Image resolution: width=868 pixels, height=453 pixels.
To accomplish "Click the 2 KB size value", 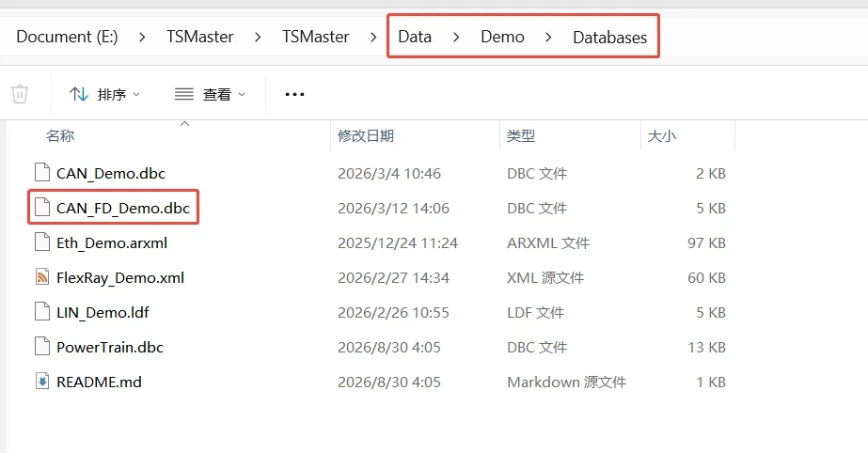I will click(711, 173).
